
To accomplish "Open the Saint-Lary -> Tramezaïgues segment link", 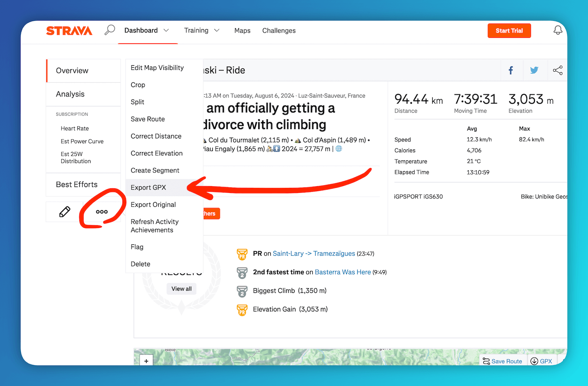I will pos(314,253).
